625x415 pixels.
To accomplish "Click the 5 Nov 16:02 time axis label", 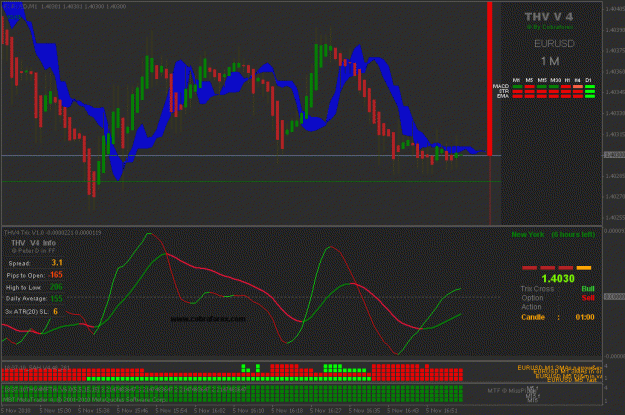I will (x=210, y=410).
